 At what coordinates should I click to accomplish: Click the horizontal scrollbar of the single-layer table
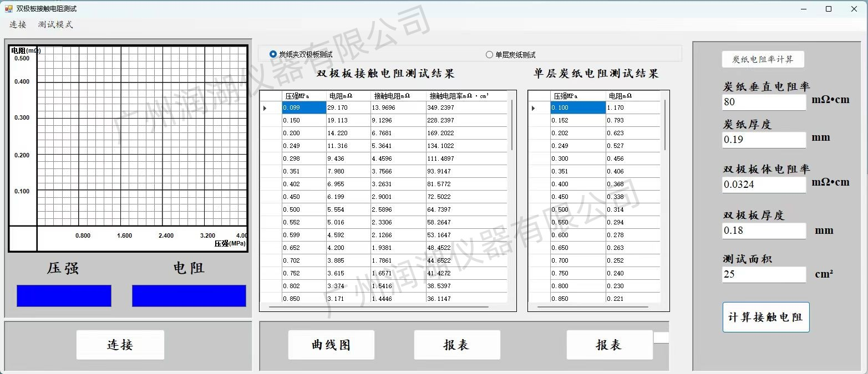click(x=592, y=306)
